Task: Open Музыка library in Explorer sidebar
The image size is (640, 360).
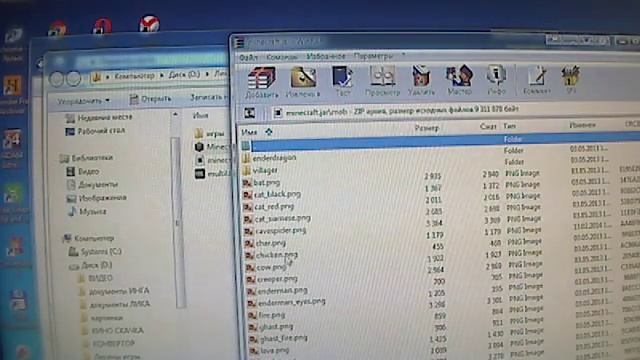Action: [x=87, y=212]
